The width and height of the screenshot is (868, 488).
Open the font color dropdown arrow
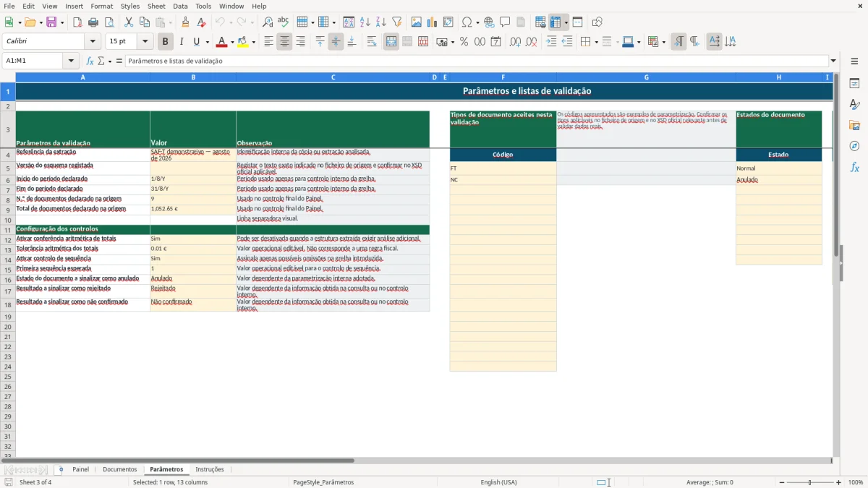232,42
